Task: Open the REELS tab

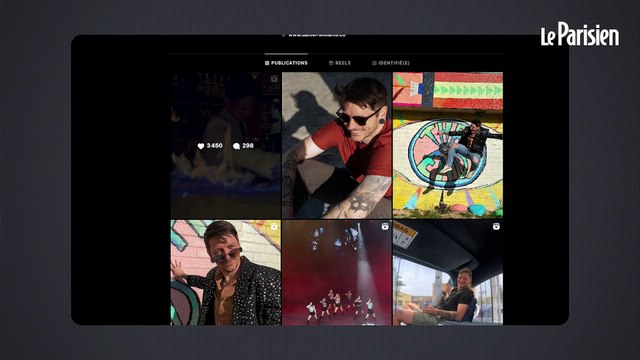Action: 340,63
